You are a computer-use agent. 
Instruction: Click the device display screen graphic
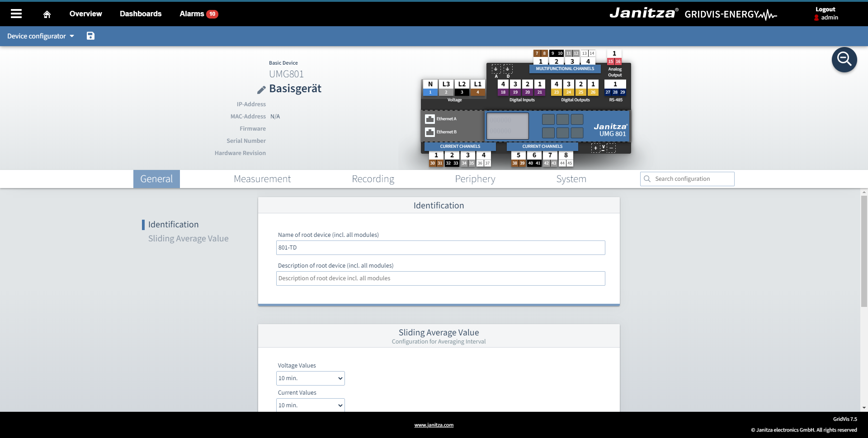507,126
